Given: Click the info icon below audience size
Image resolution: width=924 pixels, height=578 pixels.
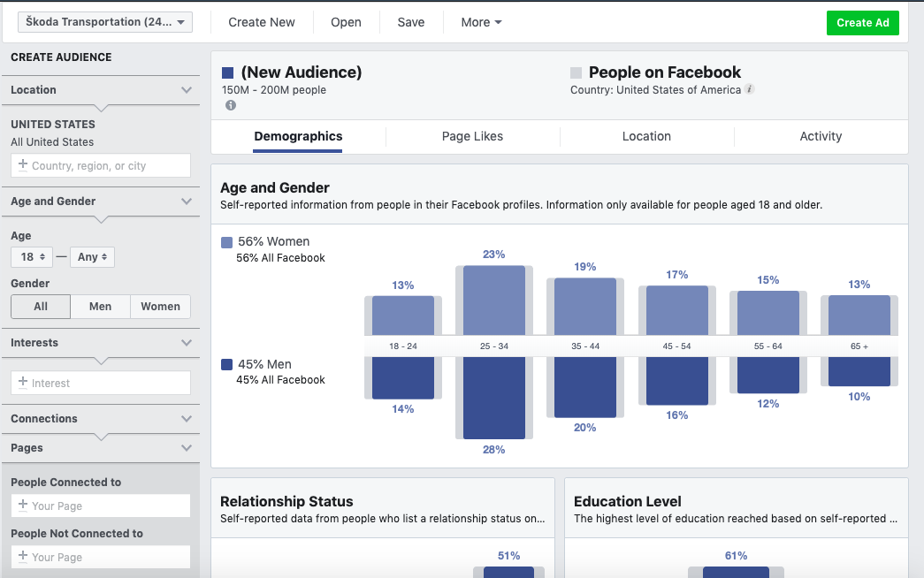Looking at the screenshot, I should [231, 105].
